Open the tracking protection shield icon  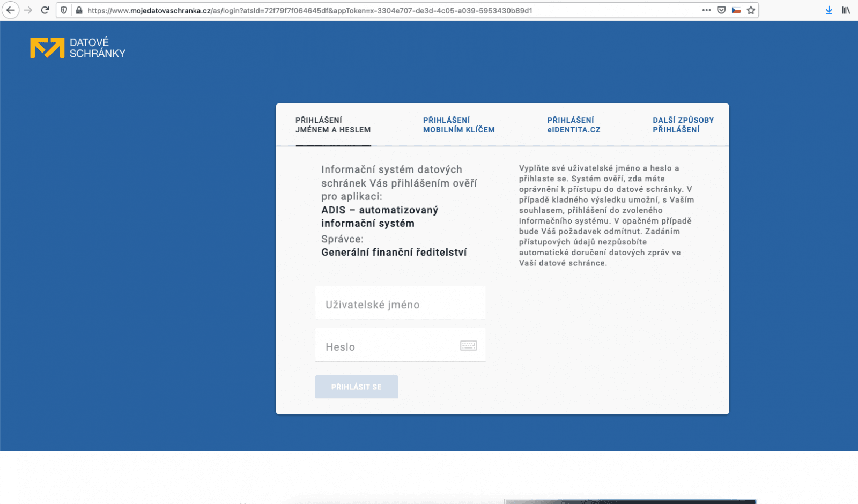click(x=64, y=10)
